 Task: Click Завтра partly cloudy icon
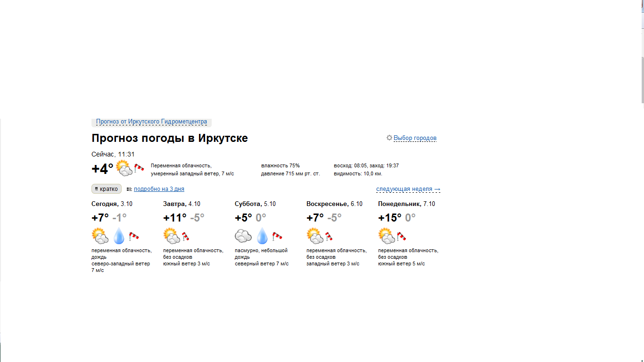coord(172,236)
